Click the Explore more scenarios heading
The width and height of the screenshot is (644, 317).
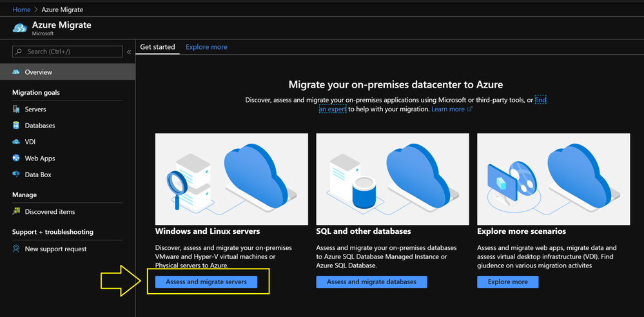(x=522, y=231)
